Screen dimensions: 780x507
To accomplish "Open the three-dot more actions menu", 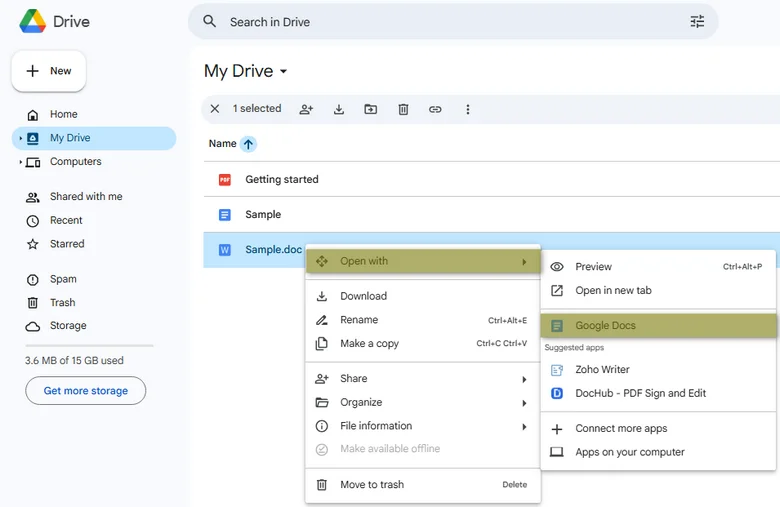I will pyautogui.click(x=468, y=109).
